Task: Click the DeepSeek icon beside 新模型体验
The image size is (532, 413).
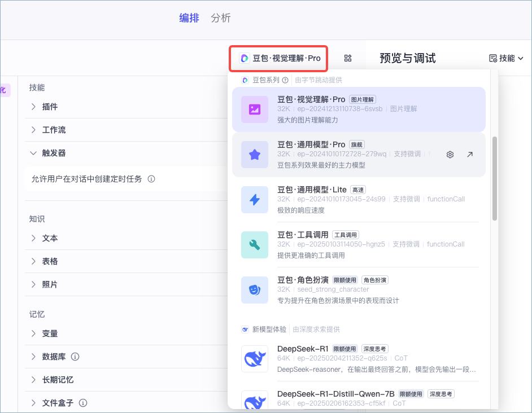Action: click(245, 329)
